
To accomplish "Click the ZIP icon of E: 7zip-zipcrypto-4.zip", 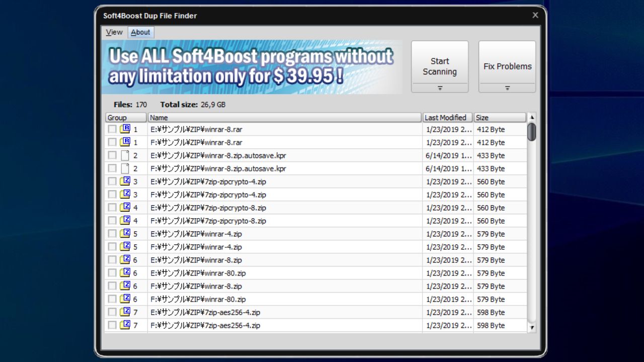I will (125, 182).
